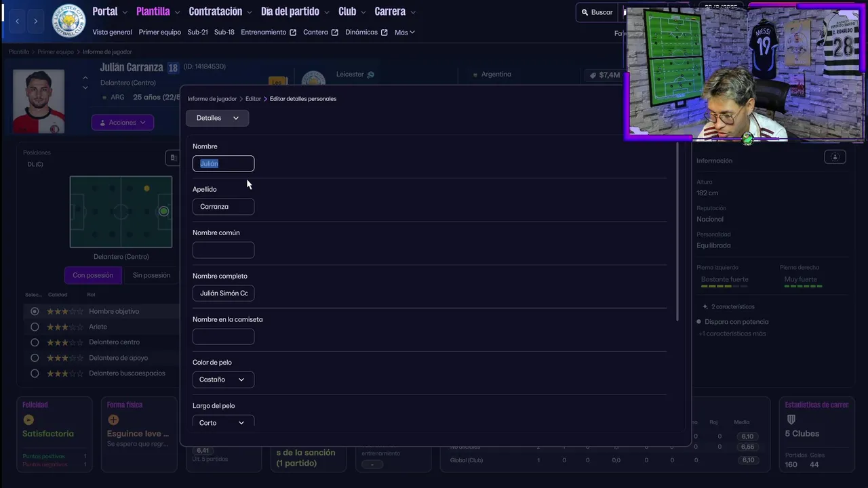Click Primer equipo in the page breadcrumb
This screenshot has width=868, height=488.
(x=56, y=52)
